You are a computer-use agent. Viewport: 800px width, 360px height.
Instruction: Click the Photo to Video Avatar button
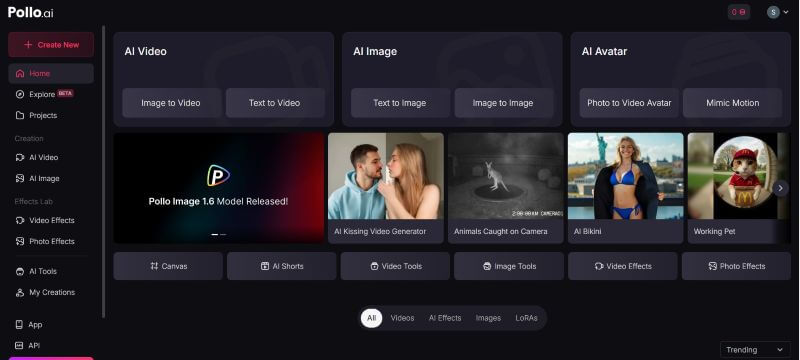[629, 103]
